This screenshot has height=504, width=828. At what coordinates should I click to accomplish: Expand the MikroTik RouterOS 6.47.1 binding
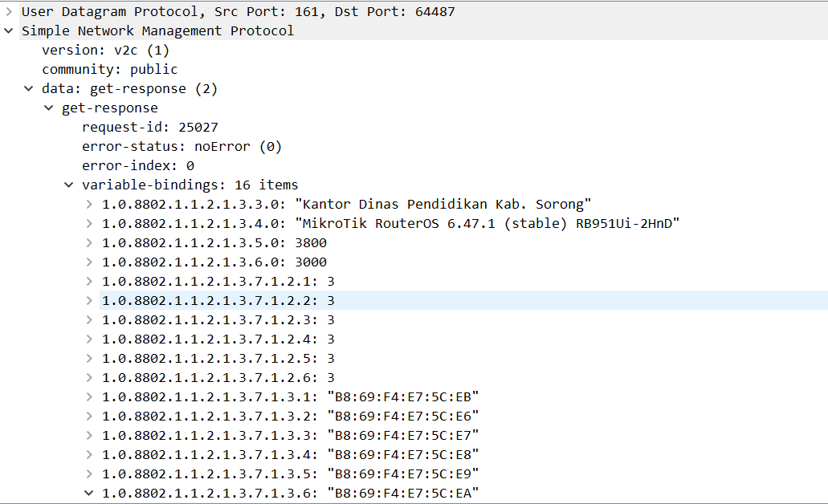coord(88,223)
